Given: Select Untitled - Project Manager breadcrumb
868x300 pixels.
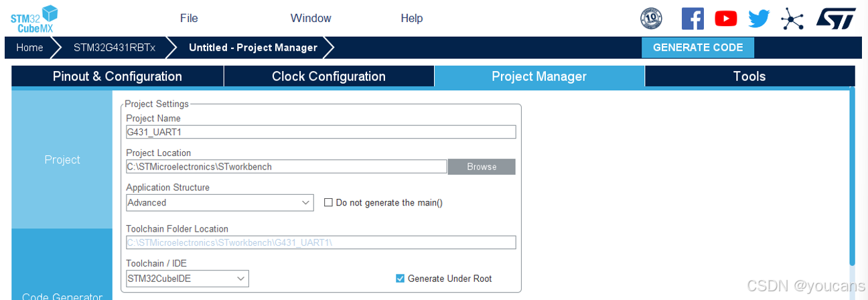Looking at the screenshot, I should (253, 48).
